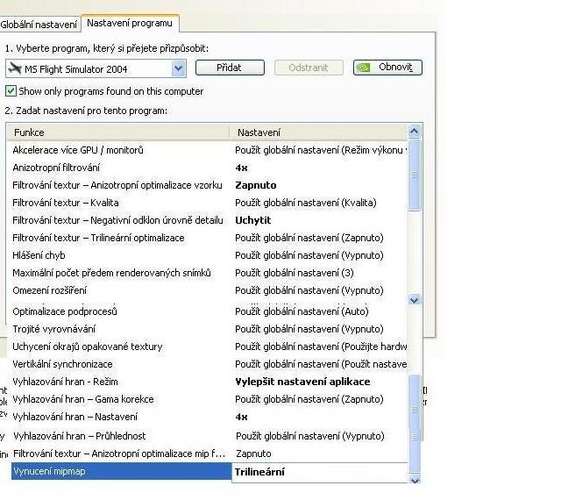Select the Trojité vyrovnávání row
Image resolution: width=561 pixels, height=500 pixels.
point(210,329)
